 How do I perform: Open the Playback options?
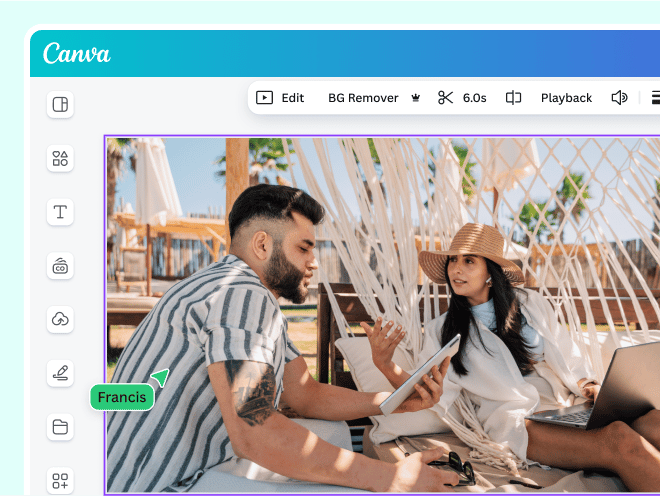[566, 98]
